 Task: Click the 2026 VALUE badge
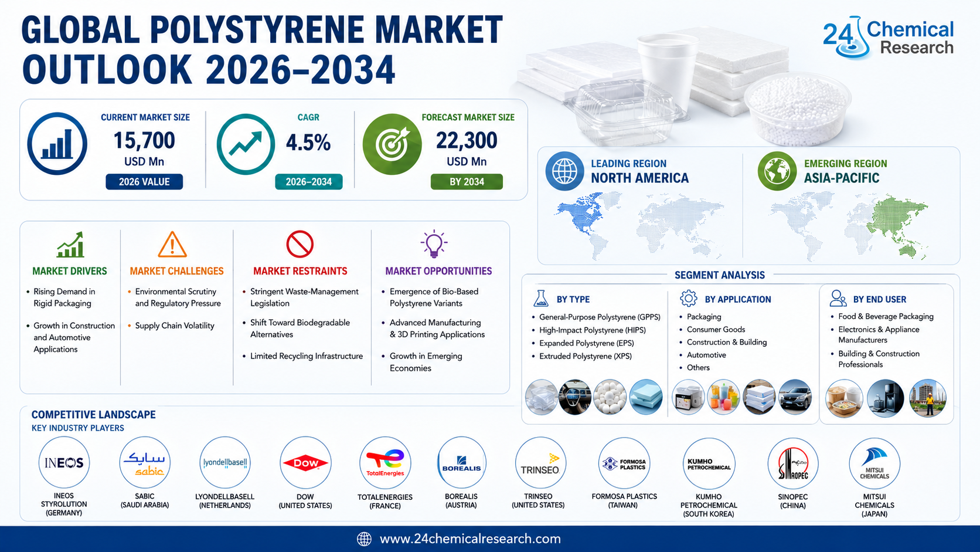pos(144,182)
